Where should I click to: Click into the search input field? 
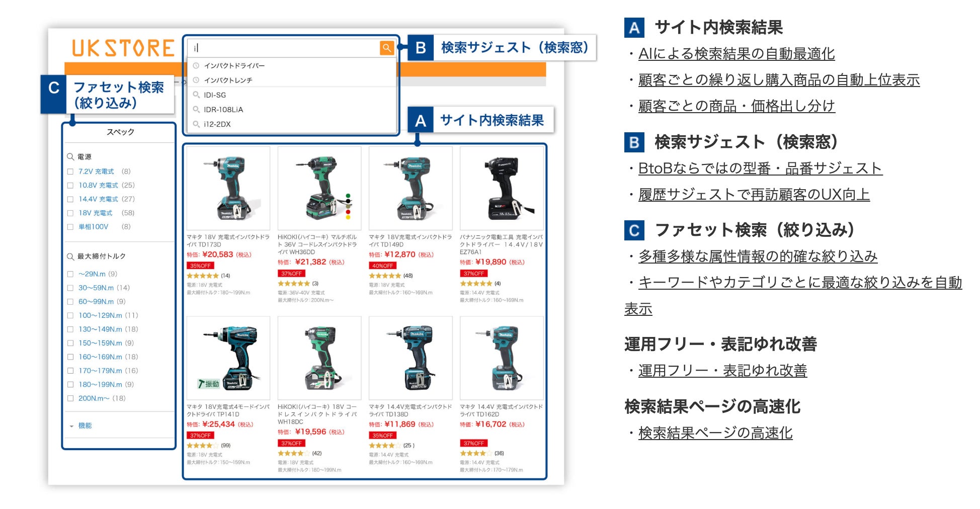click(284, 48)
